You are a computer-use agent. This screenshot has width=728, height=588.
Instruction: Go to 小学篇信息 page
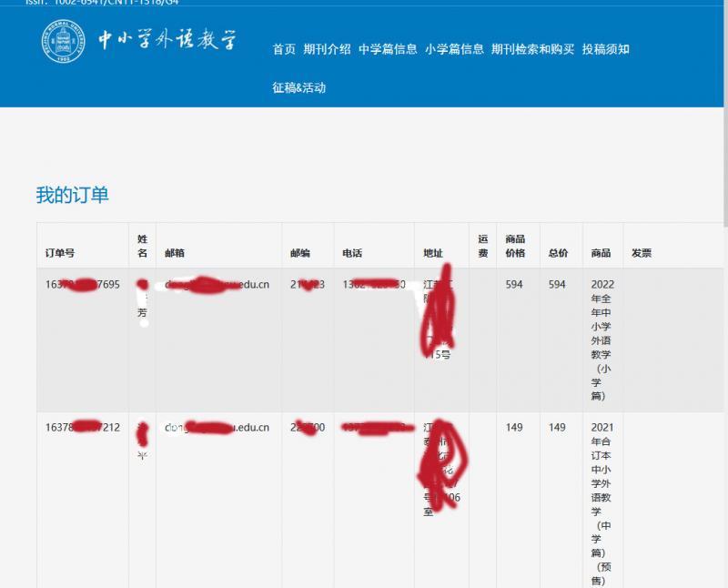(454, 49)
